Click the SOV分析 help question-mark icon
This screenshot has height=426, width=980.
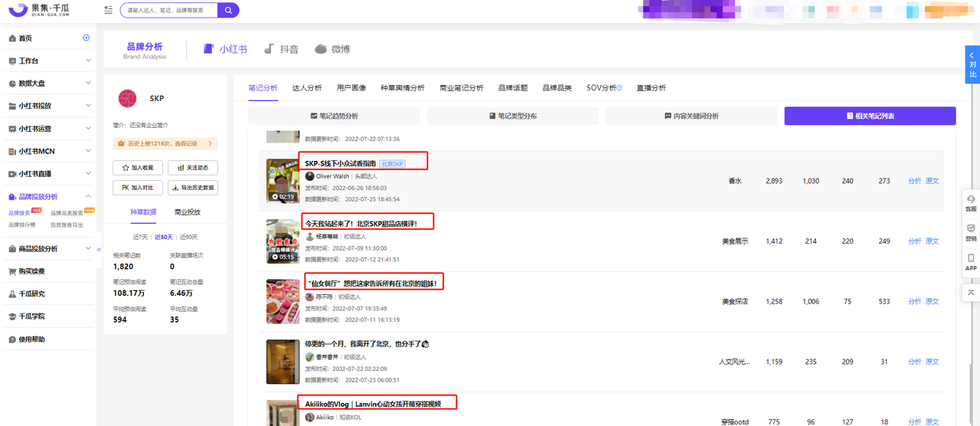[619, 88]
